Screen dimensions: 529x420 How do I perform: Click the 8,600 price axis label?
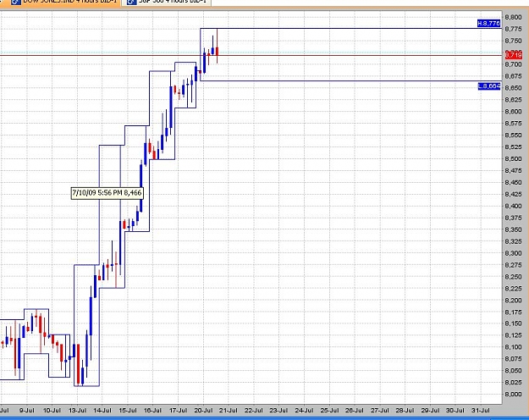513,112
